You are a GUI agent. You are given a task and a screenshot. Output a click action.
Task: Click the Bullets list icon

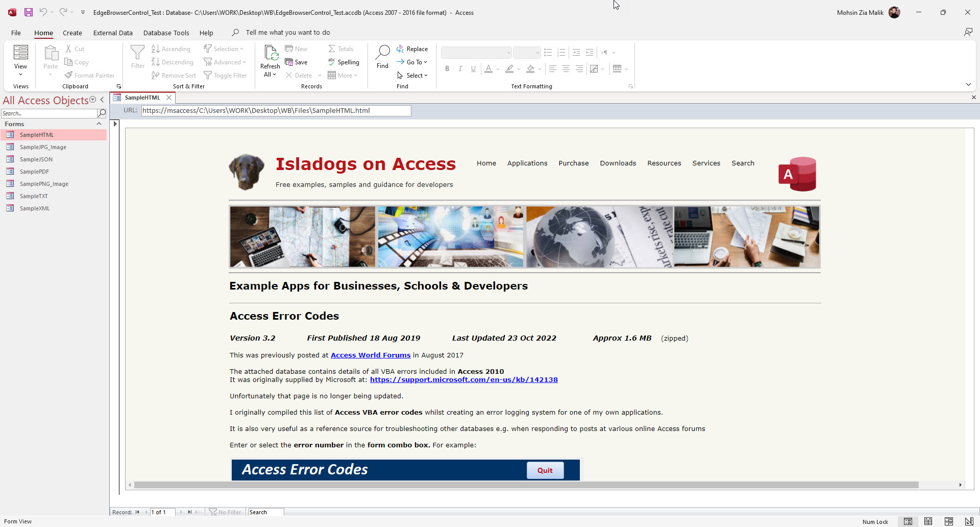coord(548,53)
